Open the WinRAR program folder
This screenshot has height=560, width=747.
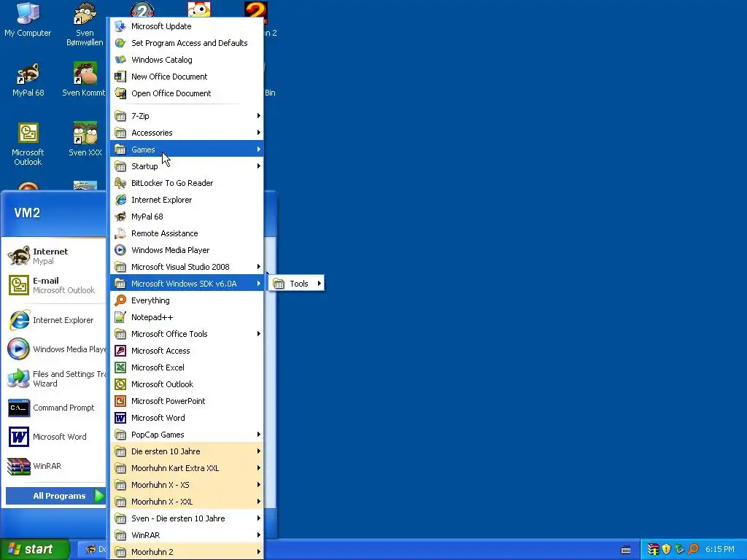[x=187, y=535]
